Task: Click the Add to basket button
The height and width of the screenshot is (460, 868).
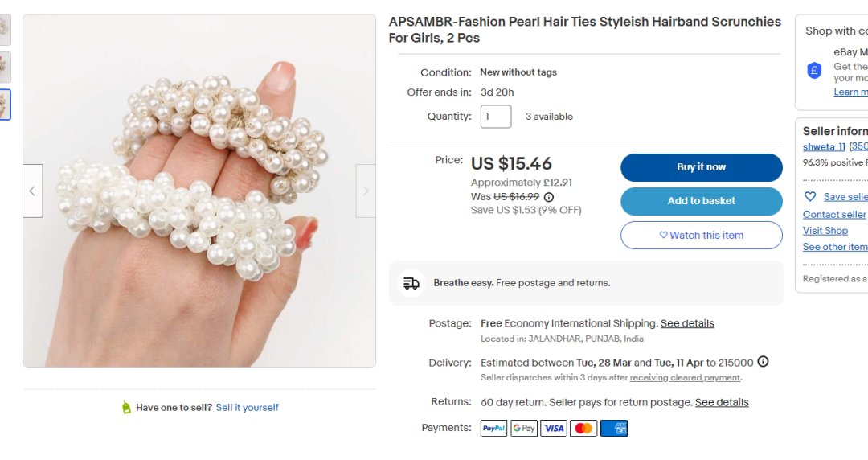Action: 701,201
